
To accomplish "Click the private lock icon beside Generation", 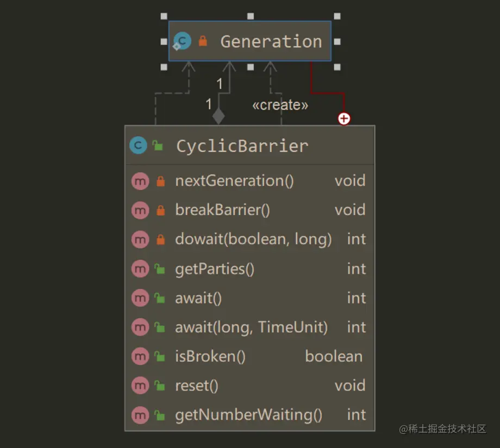I will [203, 41].
